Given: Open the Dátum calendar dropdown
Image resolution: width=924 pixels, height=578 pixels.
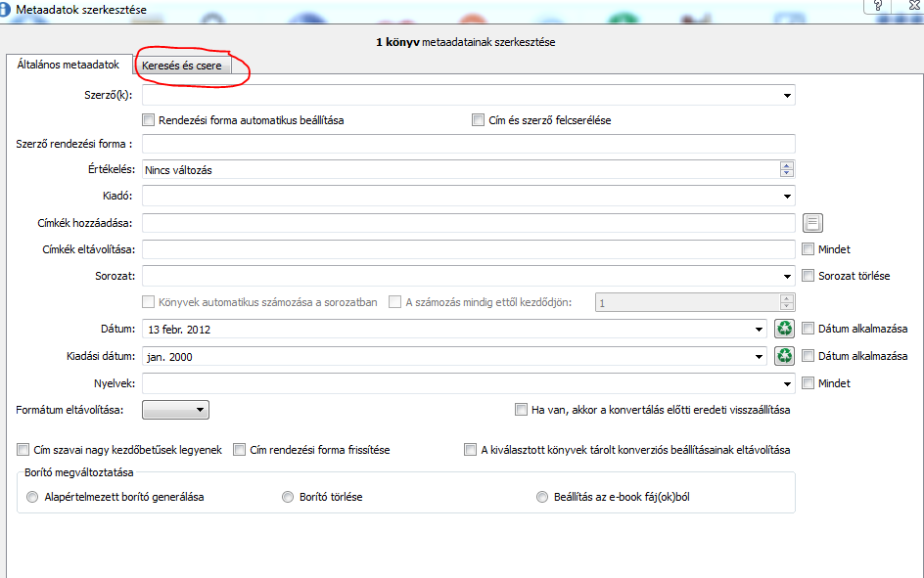Looking at the screenshot, I should click(759, 329).
